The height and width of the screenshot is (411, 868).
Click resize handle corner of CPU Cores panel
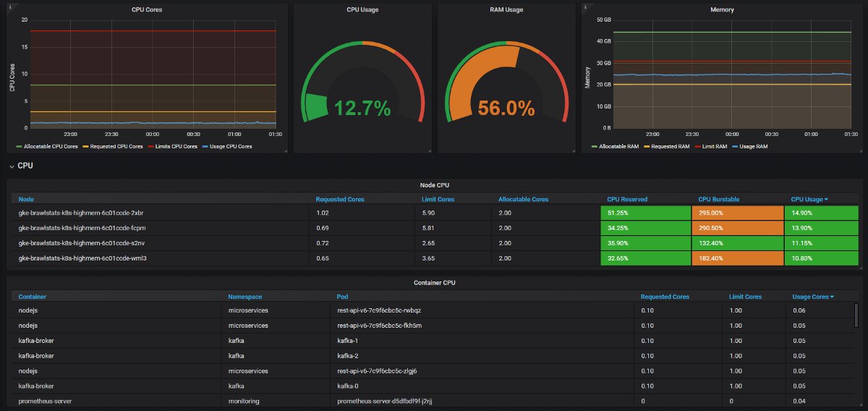[x=285, y=151]
